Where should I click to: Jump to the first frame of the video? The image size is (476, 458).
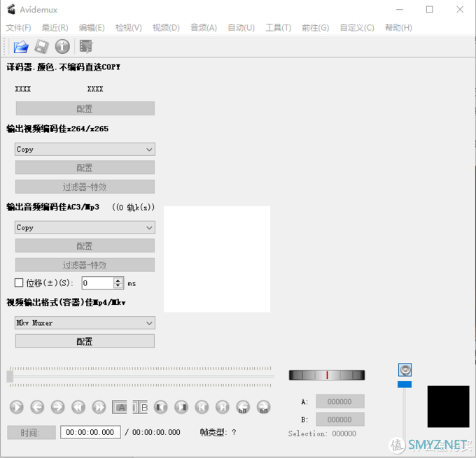(202, 407)
